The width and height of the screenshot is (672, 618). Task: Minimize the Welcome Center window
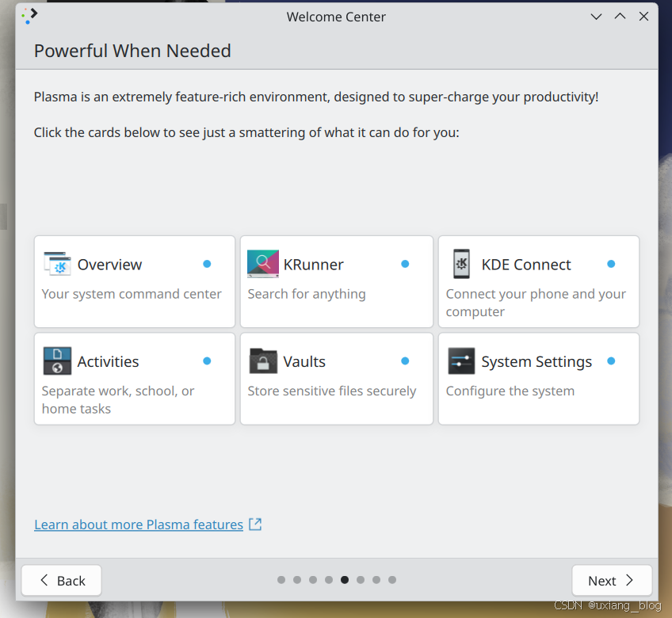click(x=596, y=17)
